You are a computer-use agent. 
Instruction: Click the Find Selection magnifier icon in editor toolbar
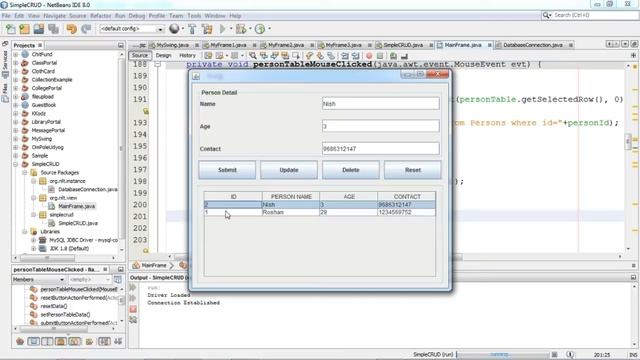click(253, 56)
